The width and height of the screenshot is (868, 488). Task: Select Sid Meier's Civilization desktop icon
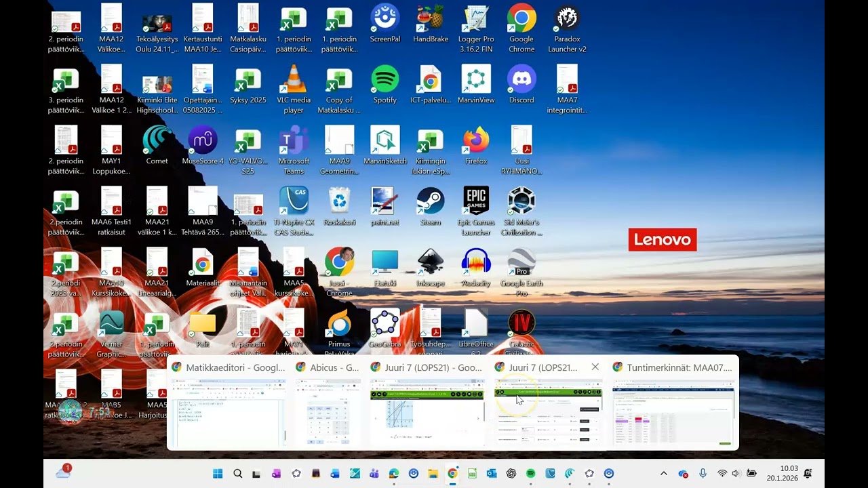521,211
